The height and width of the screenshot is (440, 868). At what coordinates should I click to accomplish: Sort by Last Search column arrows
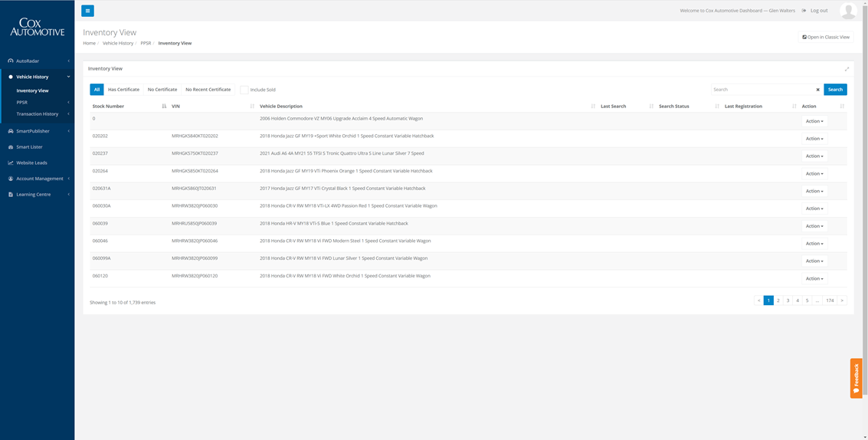click(x=651, y=107)
